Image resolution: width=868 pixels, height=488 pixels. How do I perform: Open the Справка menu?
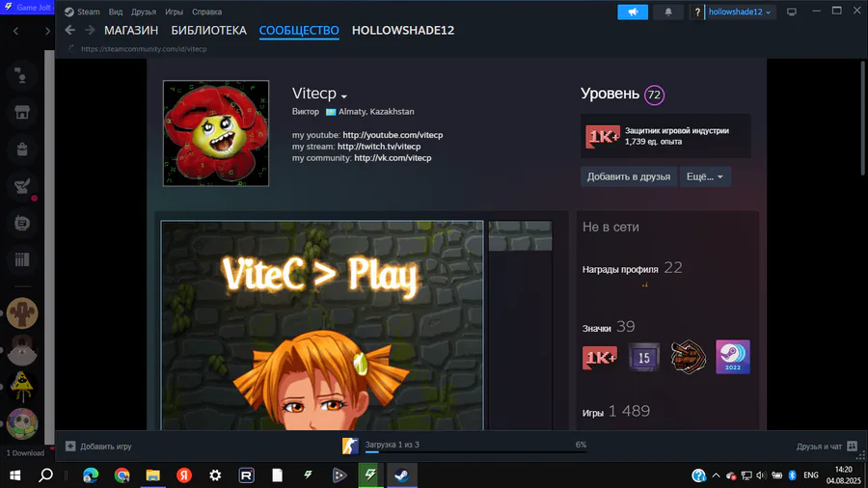207,12
